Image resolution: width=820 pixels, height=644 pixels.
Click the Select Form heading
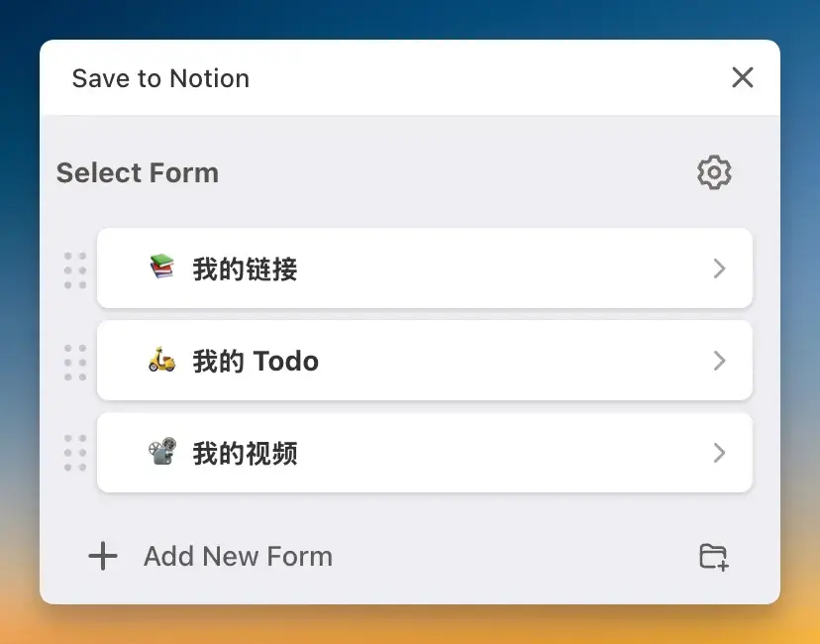(137, 172)
